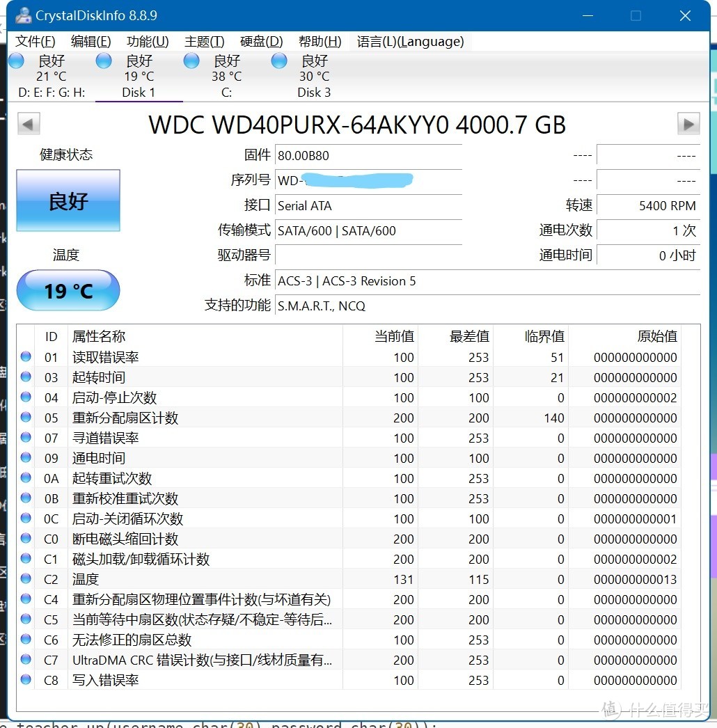
Task: Select the blue status circle for Disk 1
Action: click(x=103, y=61)
